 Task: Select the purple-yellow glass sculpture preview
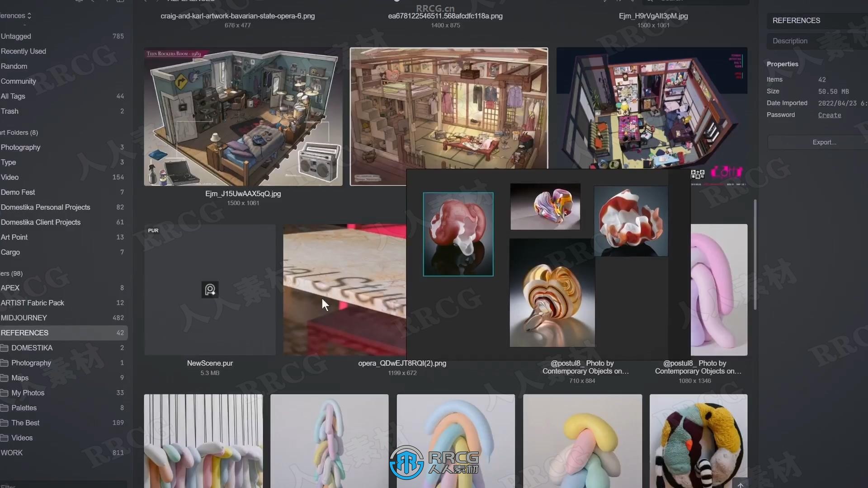point(545,206)
